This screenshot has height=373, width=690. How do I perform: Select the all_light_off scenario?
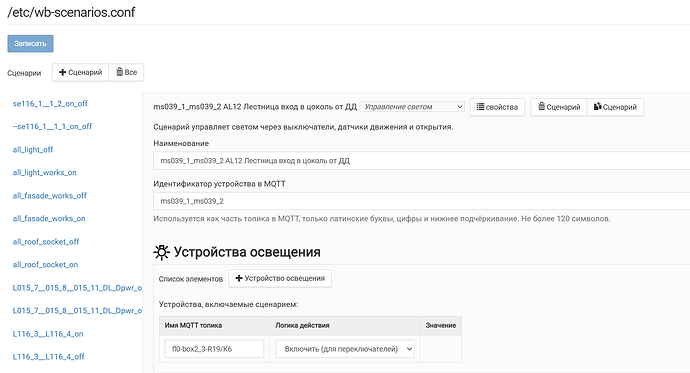point(33,150)
